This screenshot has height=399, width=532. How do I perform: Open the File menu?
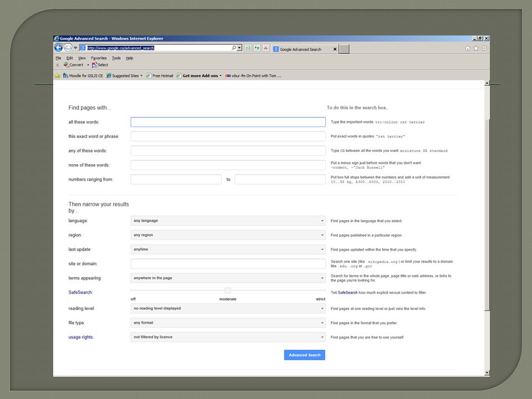coord(58,58)
